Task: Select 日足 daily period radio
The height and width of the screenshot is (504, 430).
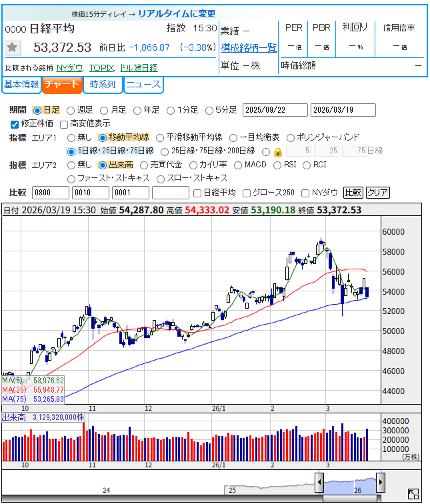Action: click(x=37, y=111)
